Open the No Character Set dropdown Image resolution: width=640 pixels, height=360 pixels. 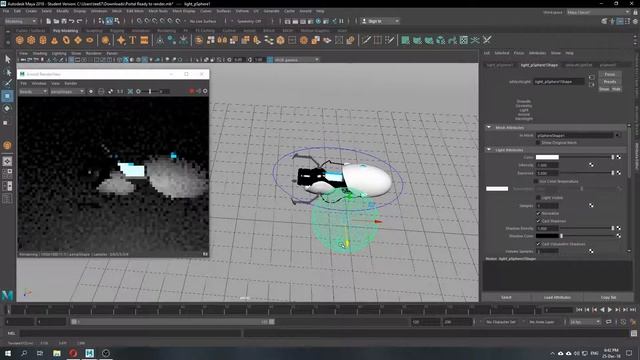(502, 322)
